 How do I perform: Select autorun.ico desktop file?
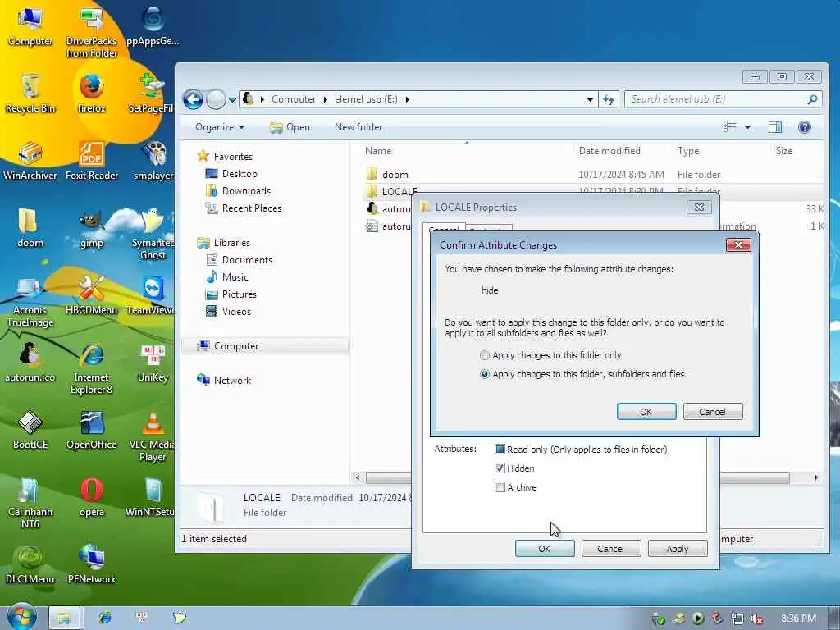pyautogui.click(x=30, y=363)
